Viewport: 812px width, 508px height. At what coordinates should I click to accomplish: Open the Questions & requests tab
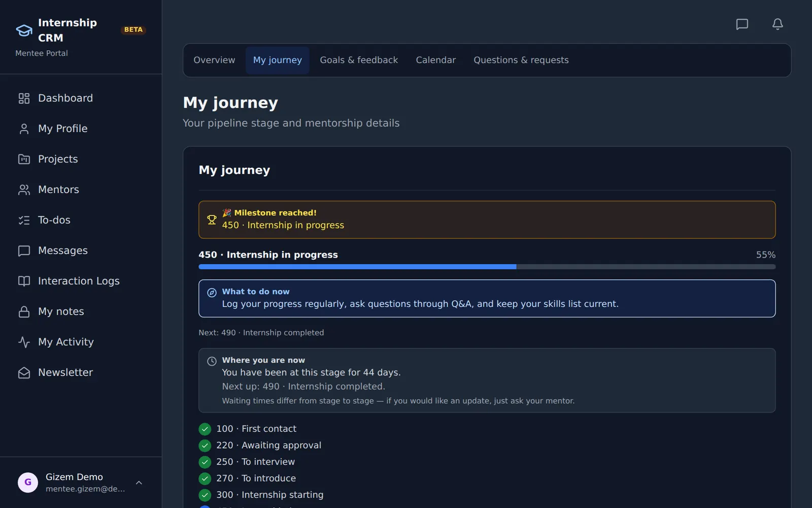(521, 60)
